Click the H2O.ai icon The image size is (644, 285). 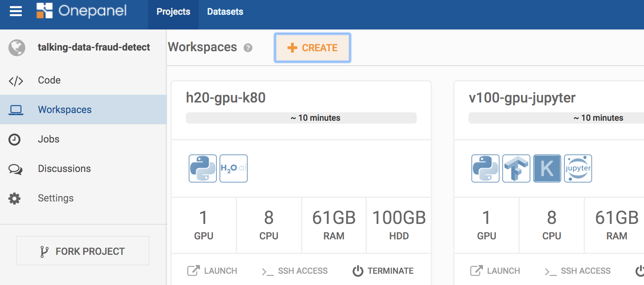click(x=234, y=168)
